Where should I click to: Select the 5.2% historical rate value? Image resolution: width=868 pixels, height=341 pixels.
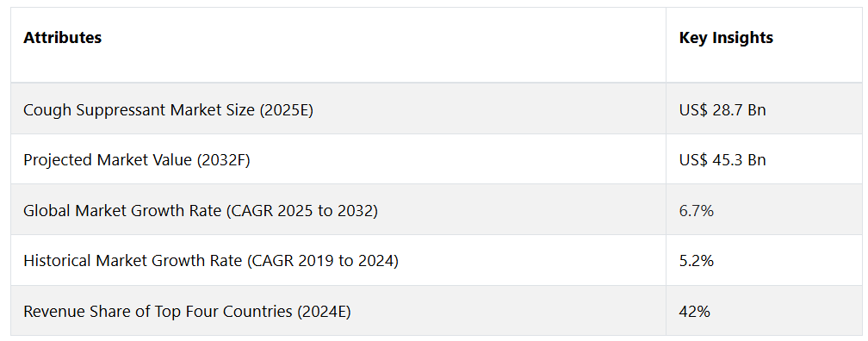697,261
